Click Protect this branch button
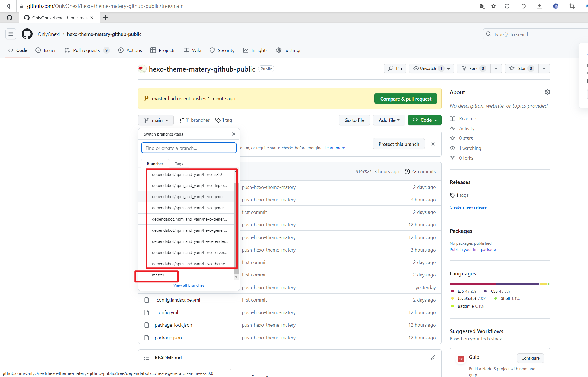 [399, 144]
